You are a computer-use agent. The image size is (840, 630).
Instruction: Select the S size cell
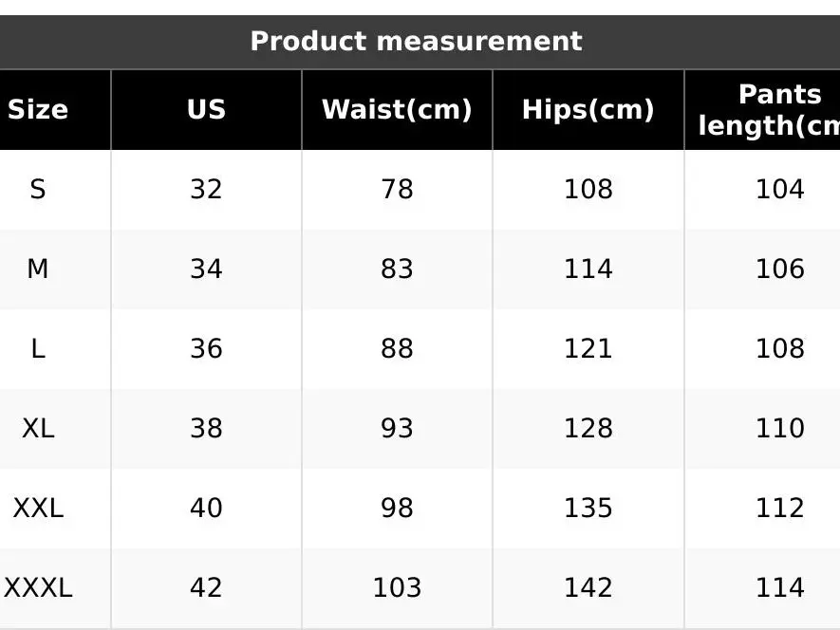pyautogui.click(x=38, y=190)
